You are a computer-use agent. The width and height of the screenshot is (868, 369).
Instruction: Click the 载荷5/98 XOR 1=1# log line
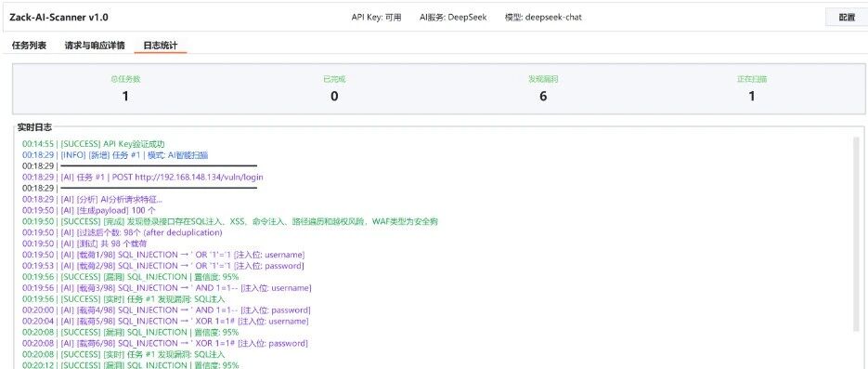[165, 322]
